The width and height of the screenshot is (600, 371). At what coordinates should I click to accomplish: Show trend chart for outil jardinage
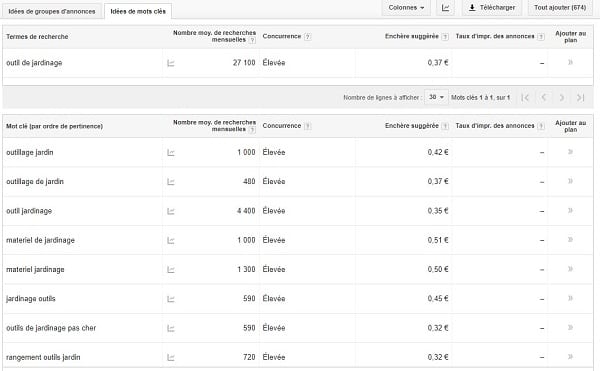pos(171,211)
